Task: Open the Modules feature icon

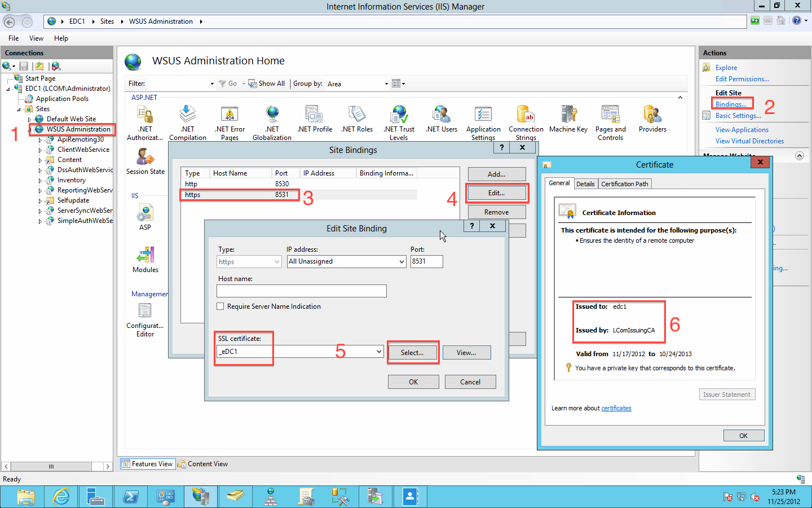Action: coord(145,256)
